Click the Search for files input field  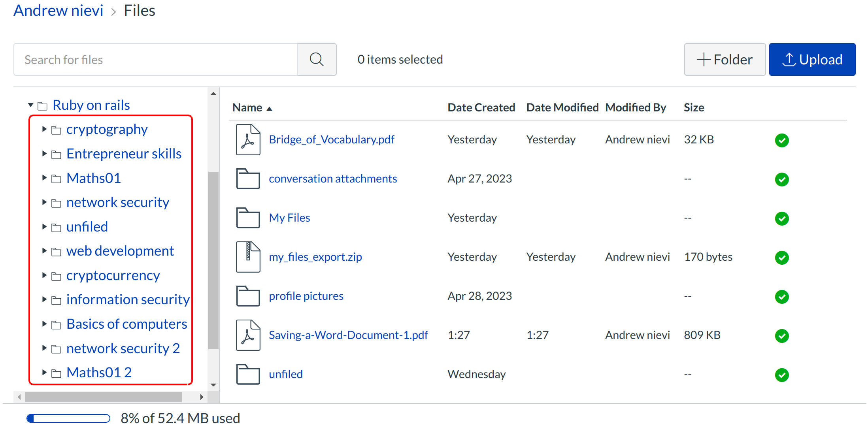pyautogui.click(x=155, y=60)
